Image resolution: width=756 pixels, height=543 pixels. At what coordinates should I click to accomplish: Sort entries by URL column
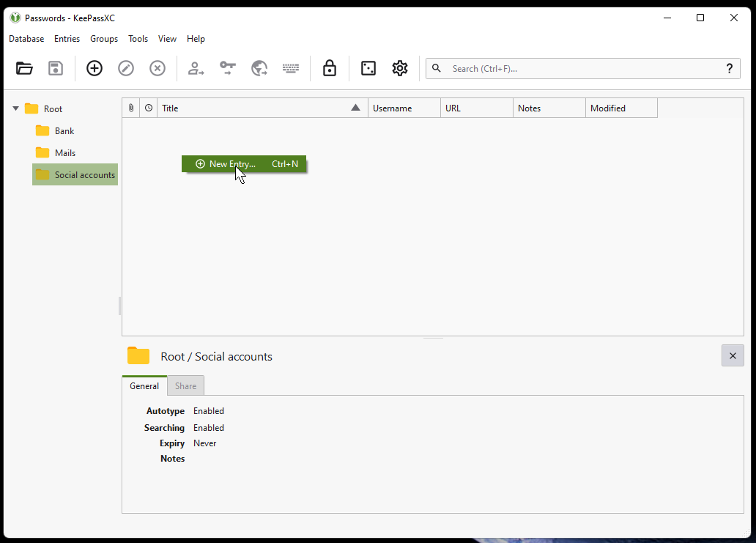(476, 108)
